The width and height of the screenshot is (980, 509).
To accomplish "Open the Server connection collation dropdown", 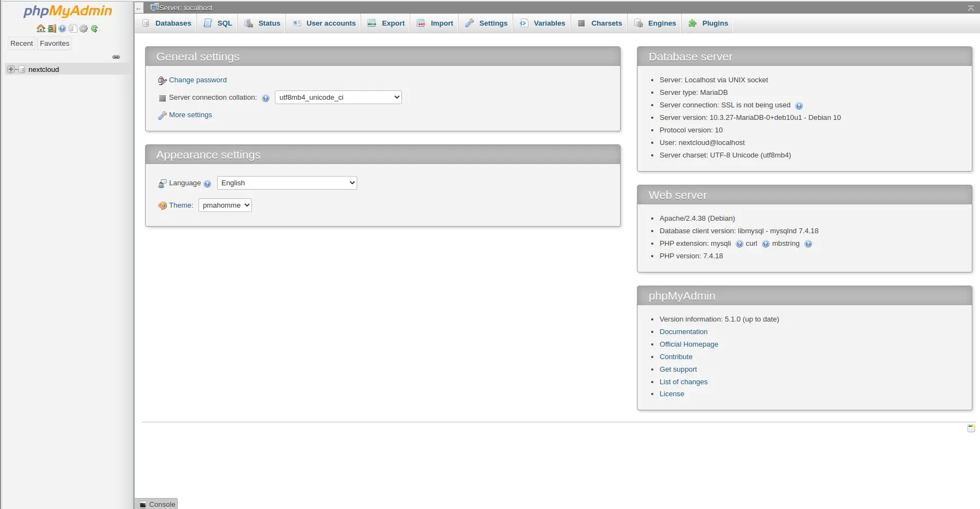I will pos(338,97).
